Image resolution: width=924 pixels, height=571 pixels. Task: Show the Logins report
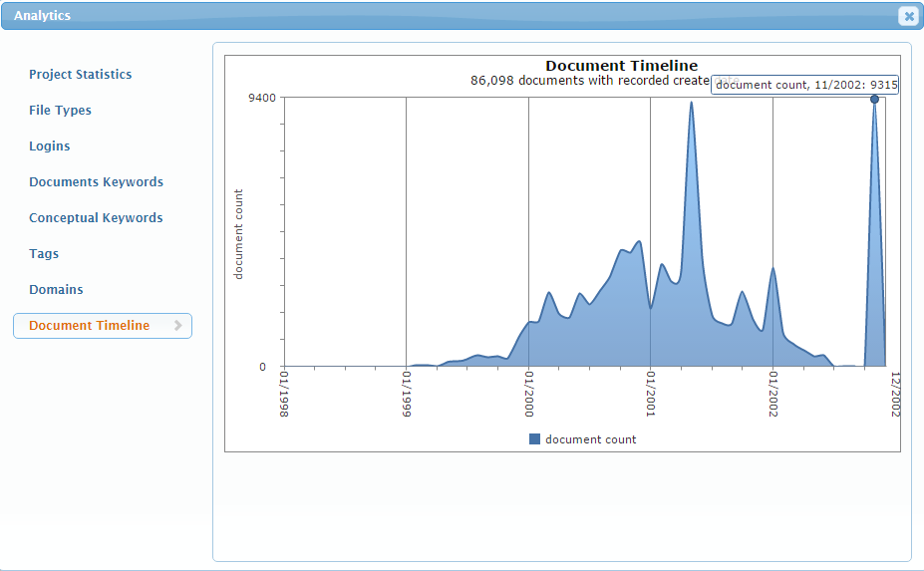(49, 146)
